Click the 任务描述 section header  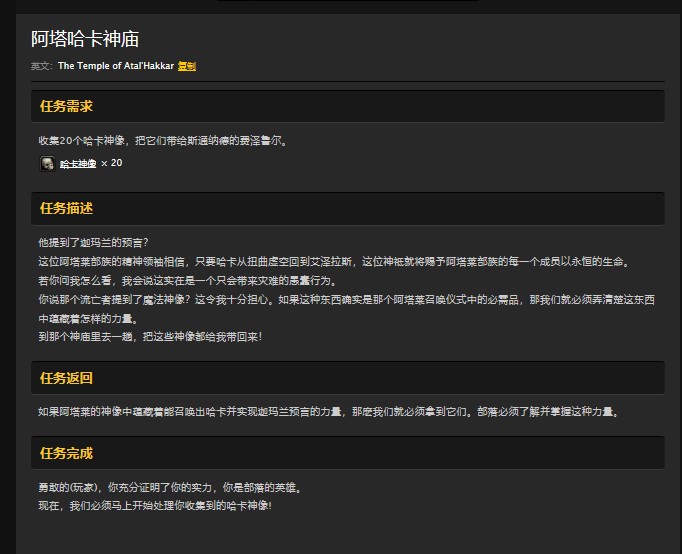(x=66, y=208)
